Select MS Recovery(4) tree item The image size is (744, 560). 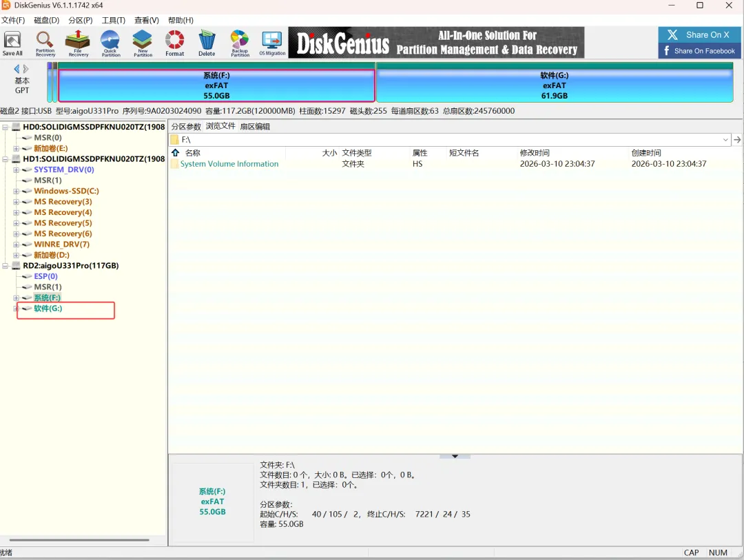(63, 212)
